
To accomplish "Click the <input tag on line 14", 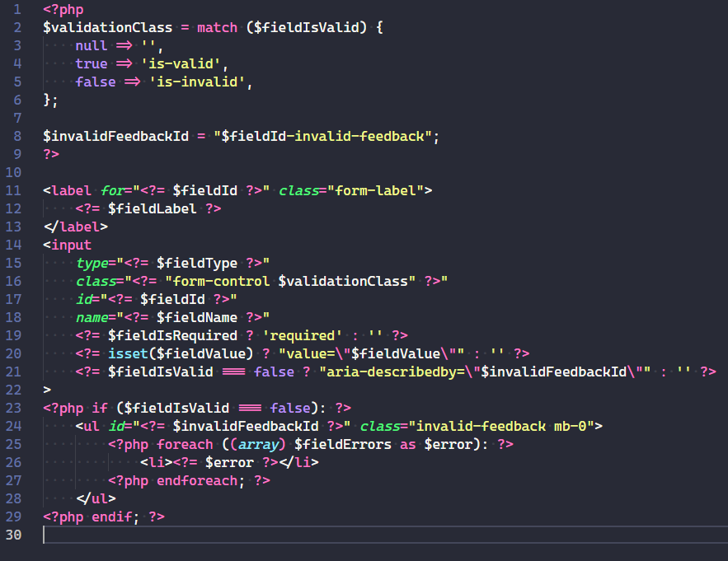I will tap(68, 245).
